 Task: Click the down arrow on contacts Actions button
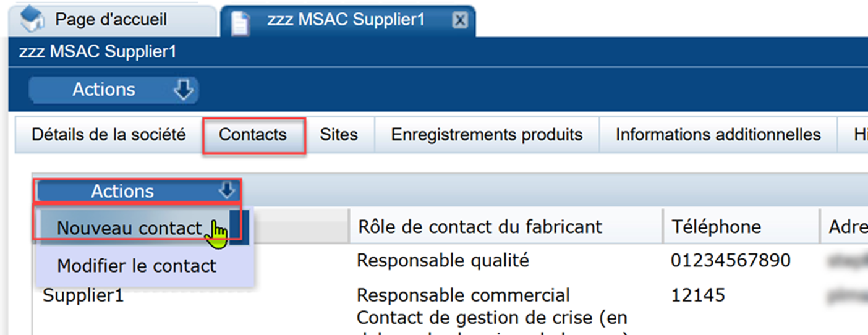tap(228, 190)
